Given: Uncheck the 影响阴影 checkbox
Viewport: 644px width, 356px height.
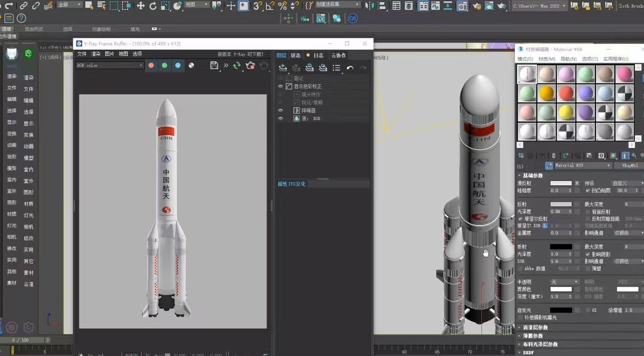Looking at the screenshot, I should pos(588,254).
